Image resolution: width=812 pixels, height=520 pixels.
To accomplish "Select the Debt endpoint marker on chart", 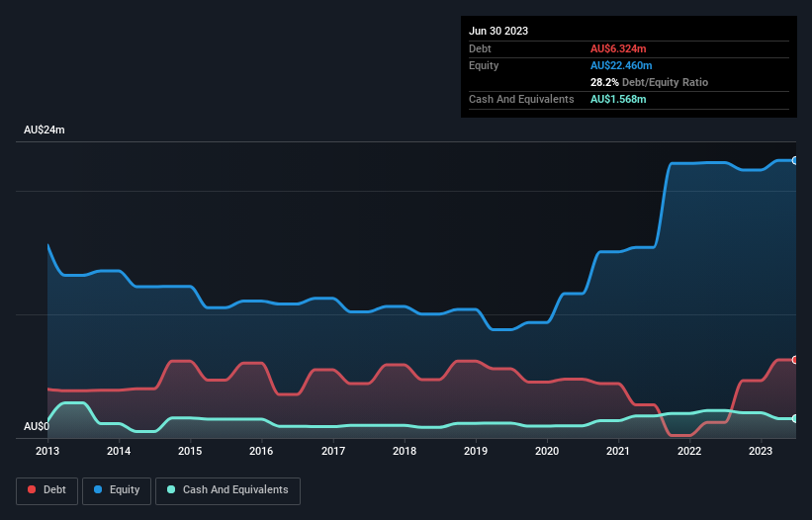I will pos(795,360).
